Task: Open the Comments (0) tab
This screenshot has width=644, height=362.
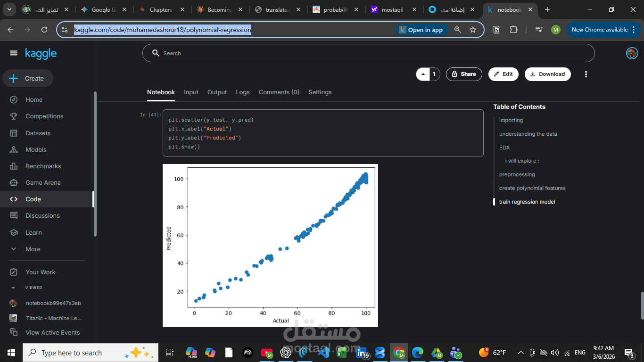Action: [279, 92]
